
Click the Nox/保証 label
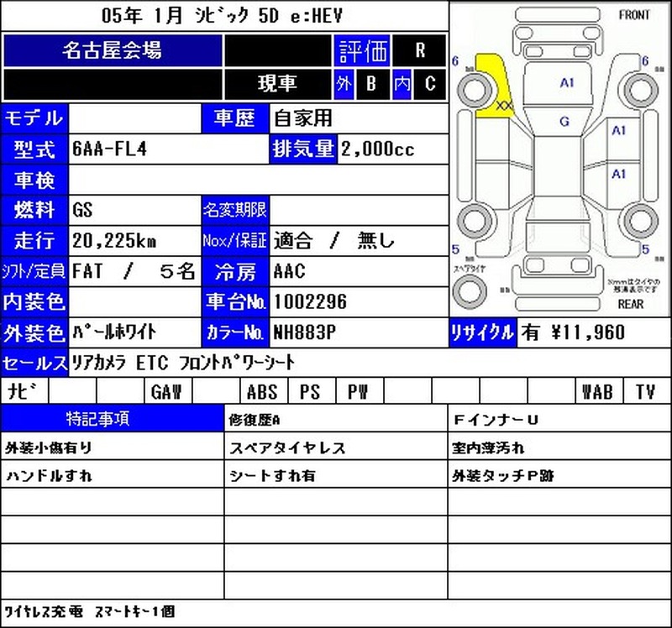tap(235, 241)
